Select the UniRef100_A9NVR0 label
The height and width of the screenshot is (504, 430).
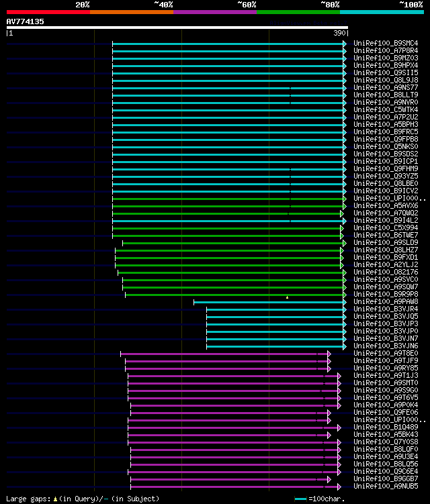[x=386, y=102]
